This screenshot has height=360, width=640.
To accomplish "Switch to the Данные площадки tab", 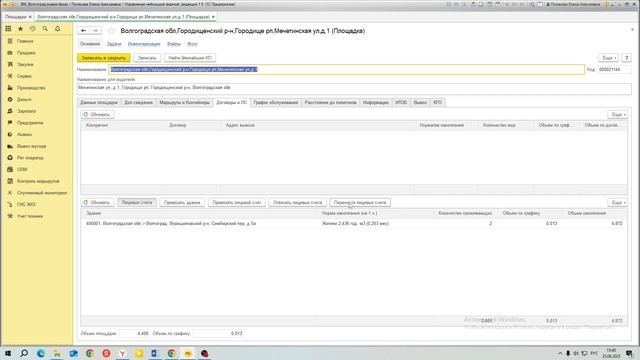I will (x=99, y=102).
